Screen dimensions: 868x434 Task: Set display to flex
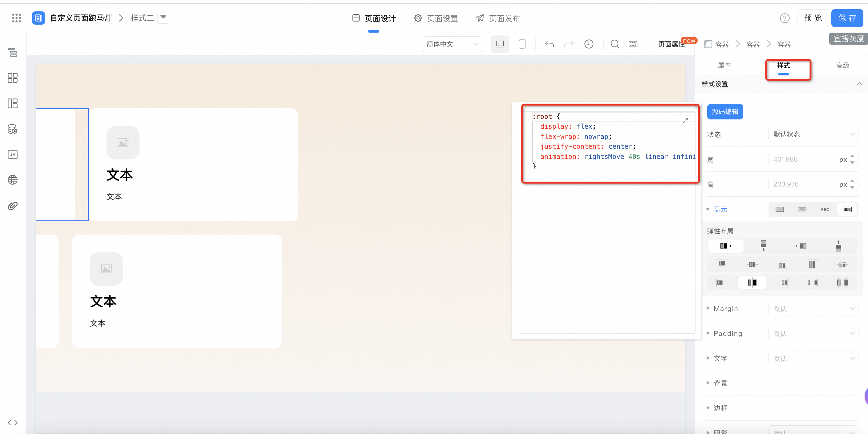[x=847, y=209]
